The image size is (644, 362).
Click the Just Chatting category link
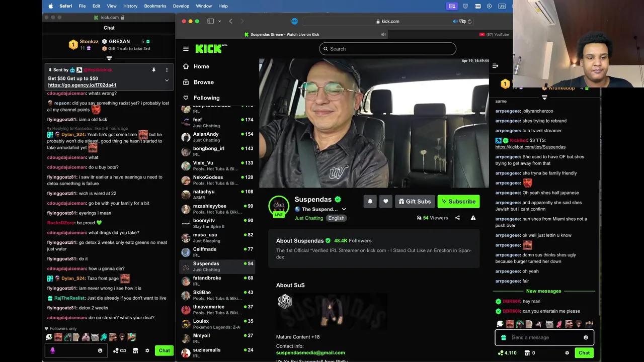[x=309, y=218]
